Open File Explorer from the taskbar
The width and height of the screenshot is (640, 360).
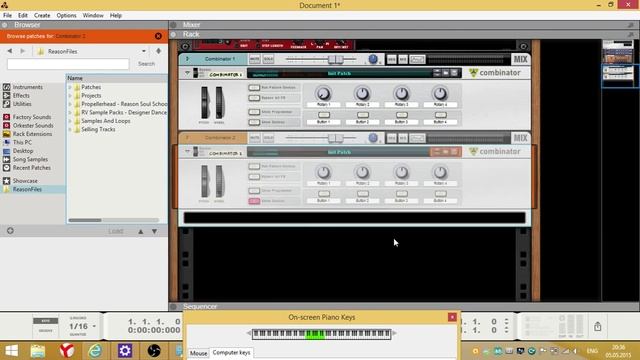pyautogui.click(x=38, y=351)
